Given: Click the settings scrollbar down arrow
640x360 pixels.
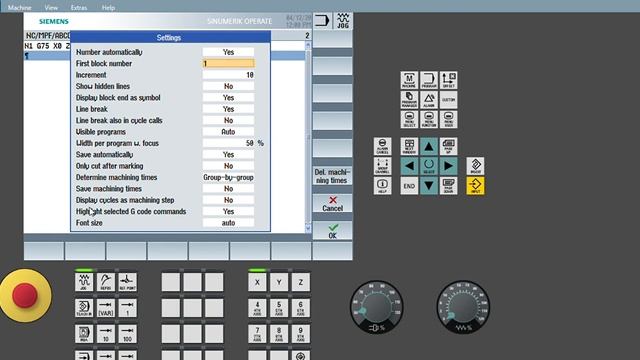Looking at the screenshot, I should [308, 229].
